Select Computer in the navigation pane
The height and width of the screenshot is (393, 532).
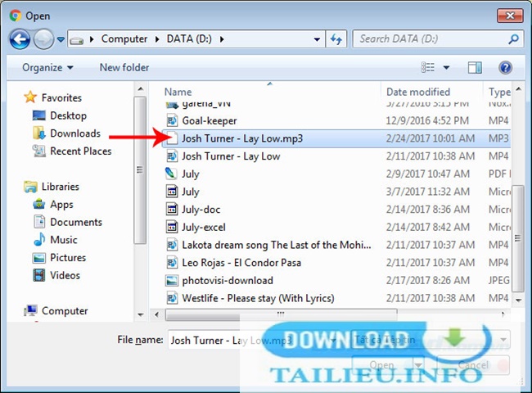click(65, 311)
